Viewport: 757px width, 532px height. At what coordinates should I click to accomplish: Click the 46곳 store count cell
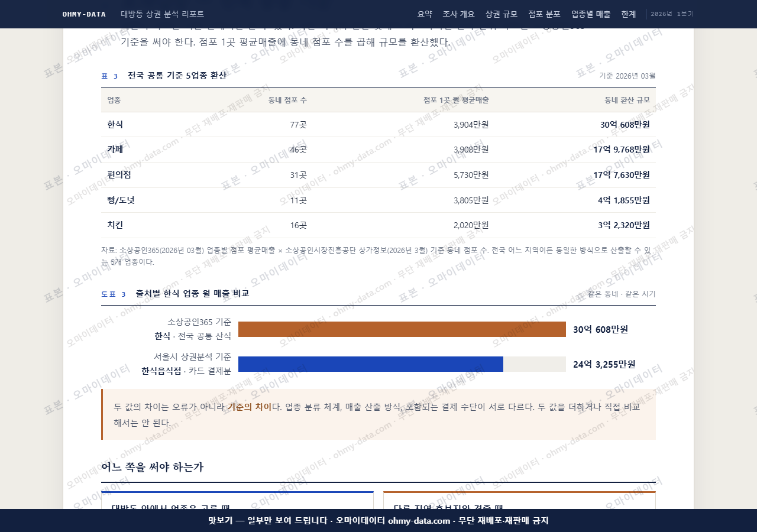pos(298,150)
